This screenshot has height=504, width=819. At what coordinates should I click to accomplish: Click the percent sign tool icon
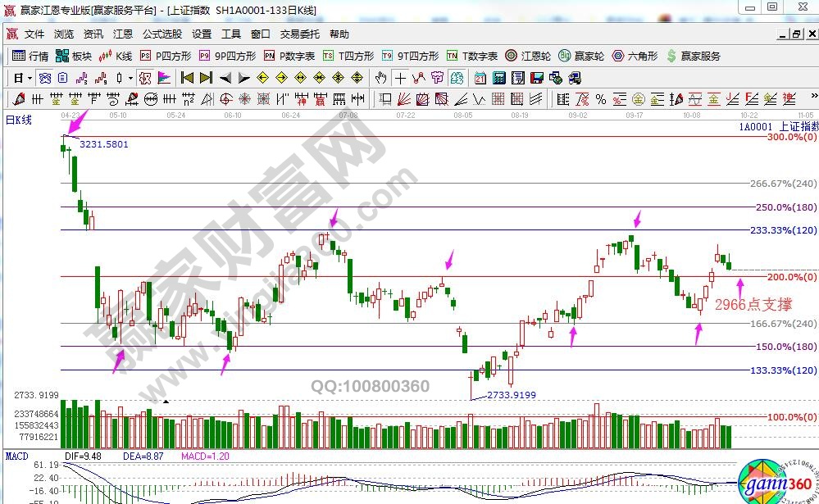click(x=600, y=99)
